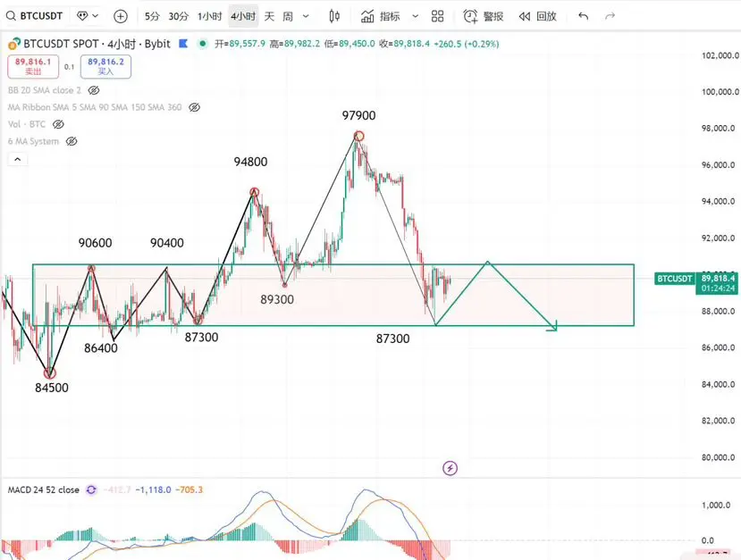Click the redo arrow
The width and height of the screenshot is (741, 560).
tap(610, 17)
